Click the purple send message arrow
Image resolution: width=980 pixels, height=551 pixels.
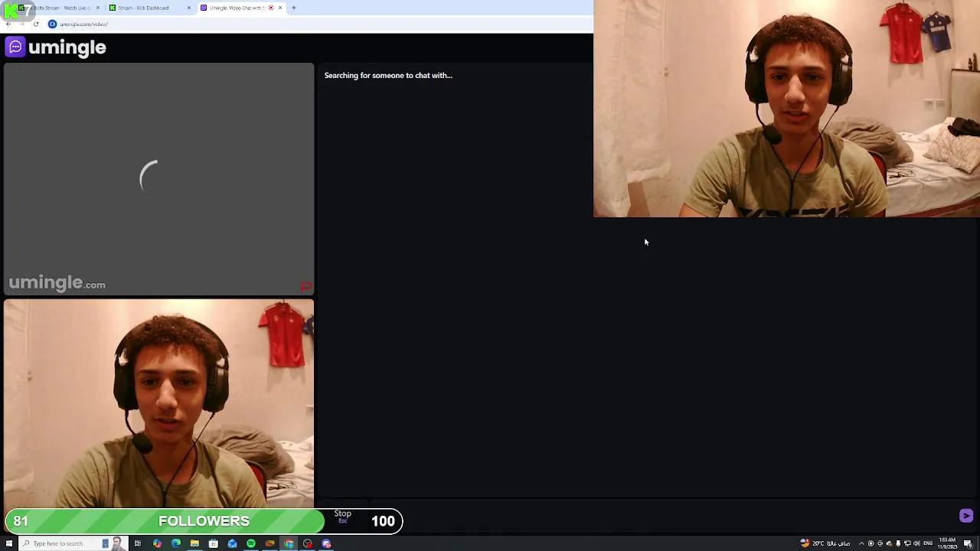pyautogui.click(x=966, y=516)
